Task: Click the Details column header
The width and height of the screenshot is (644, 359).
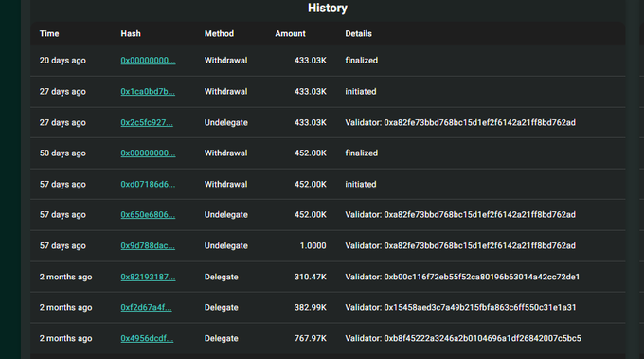Action: 358,34
